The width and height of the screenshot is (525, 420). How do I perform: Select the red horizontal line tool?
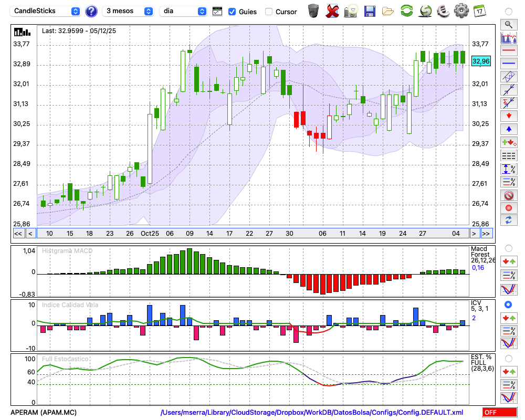pyautogui.click(x=508, y=50)
